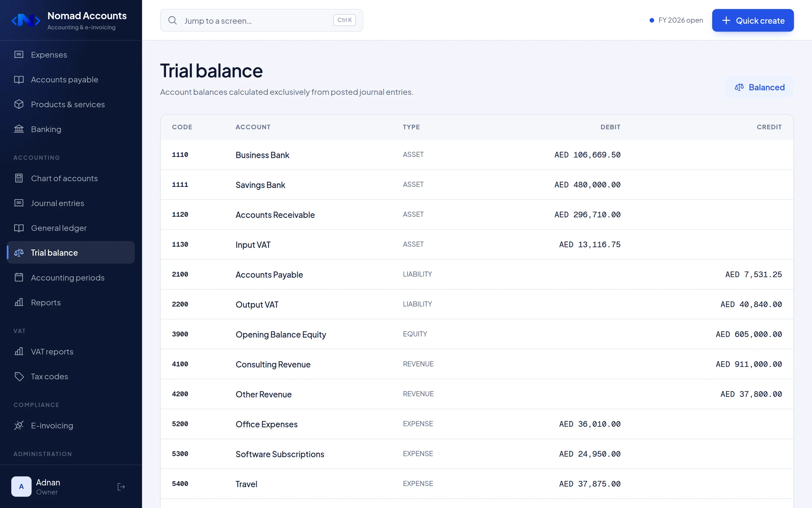Click the Nomad Accounts logo icon
Image resolution: width=812 pixels, height=508 pixels.
click(x=26, y=20)
